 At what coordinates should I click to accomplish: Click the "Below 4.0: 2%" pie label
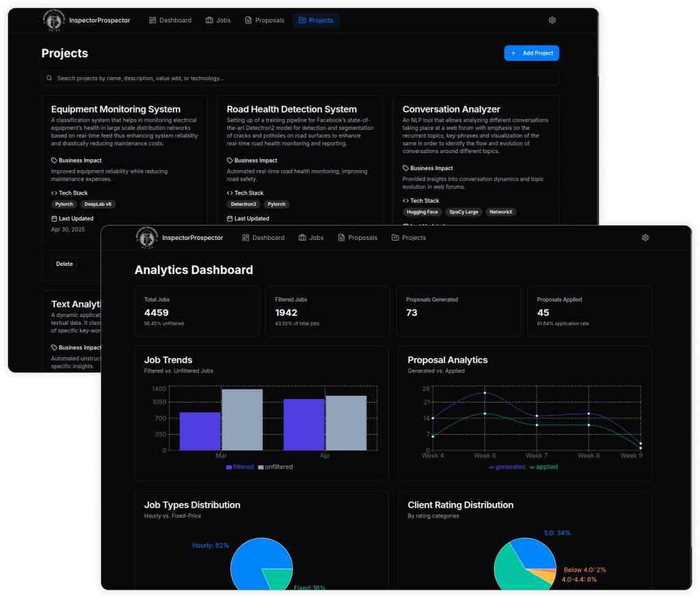pyautogui.click(x=585, y=570)
